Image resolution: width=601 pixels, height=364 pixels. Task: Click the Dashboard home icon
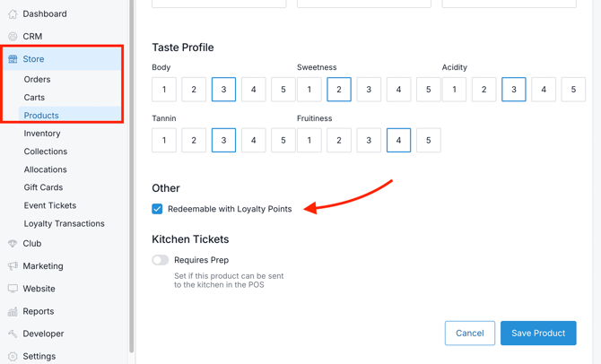(x=13, y=14)
